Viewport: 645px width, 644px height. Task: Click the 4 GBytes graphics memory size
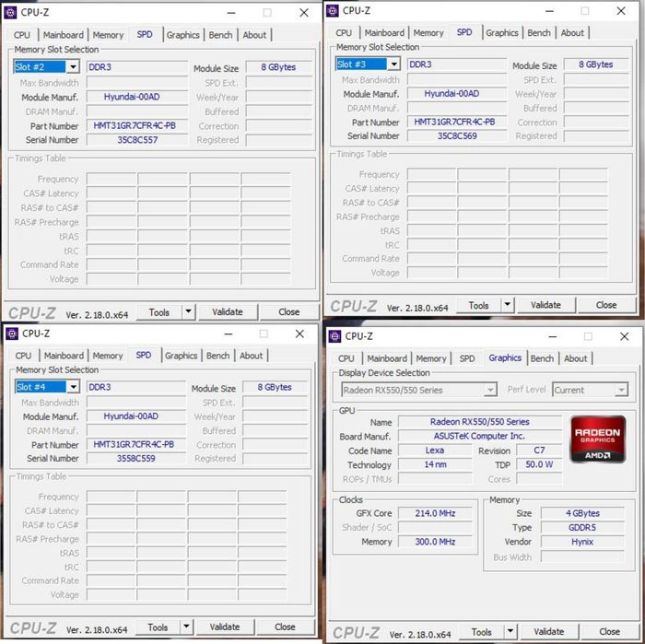tap(582, 513)
